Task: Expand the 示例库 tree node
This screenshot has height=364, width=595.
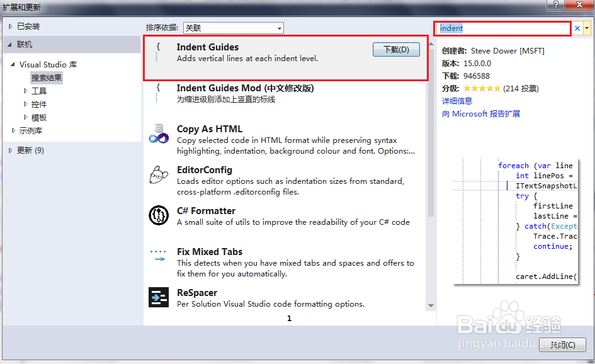Action: (13, 130)
